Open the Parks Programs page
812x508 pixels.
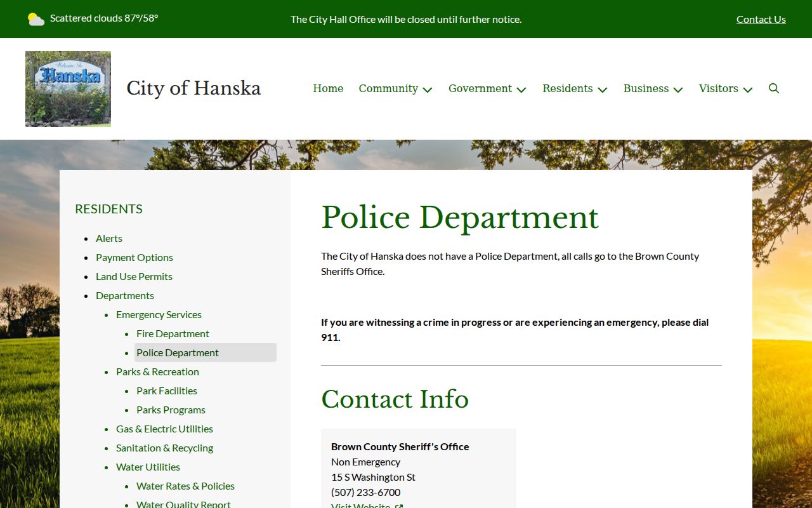point(171,410)
